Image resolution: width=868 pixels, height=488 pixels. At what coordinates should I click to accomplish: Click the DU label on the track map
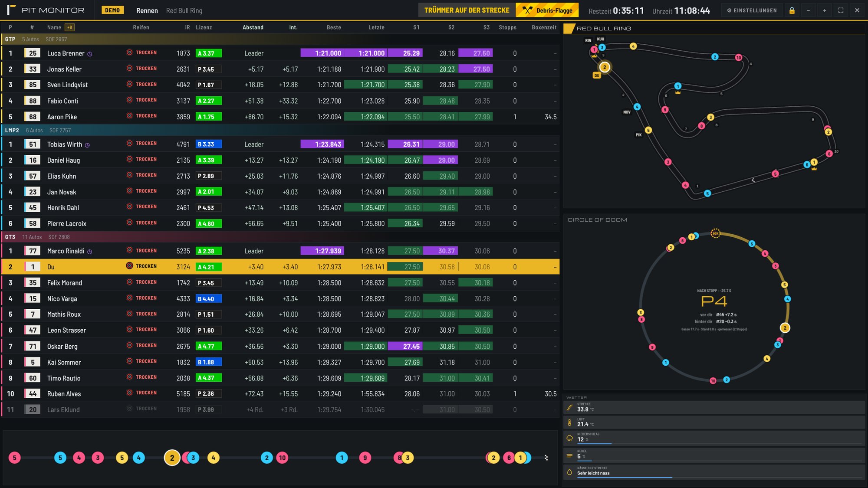[x=597, y=75]
